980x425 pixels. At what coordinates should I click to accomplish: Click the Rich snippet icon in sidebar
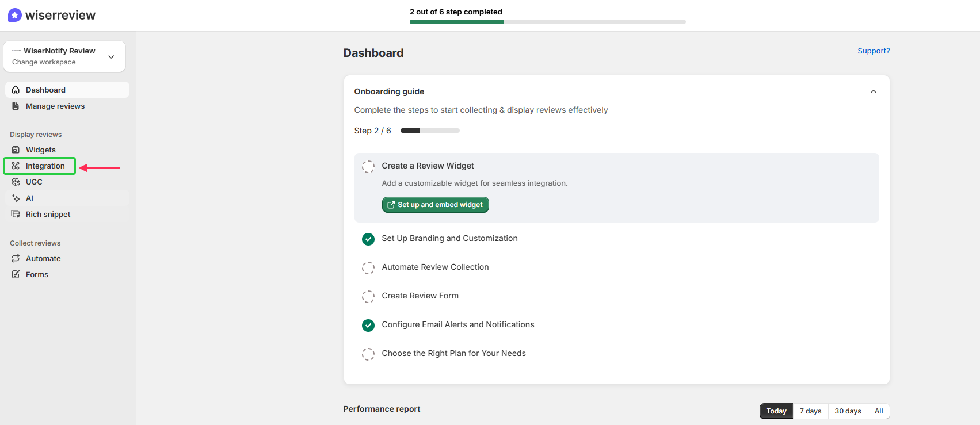point(16,214)
